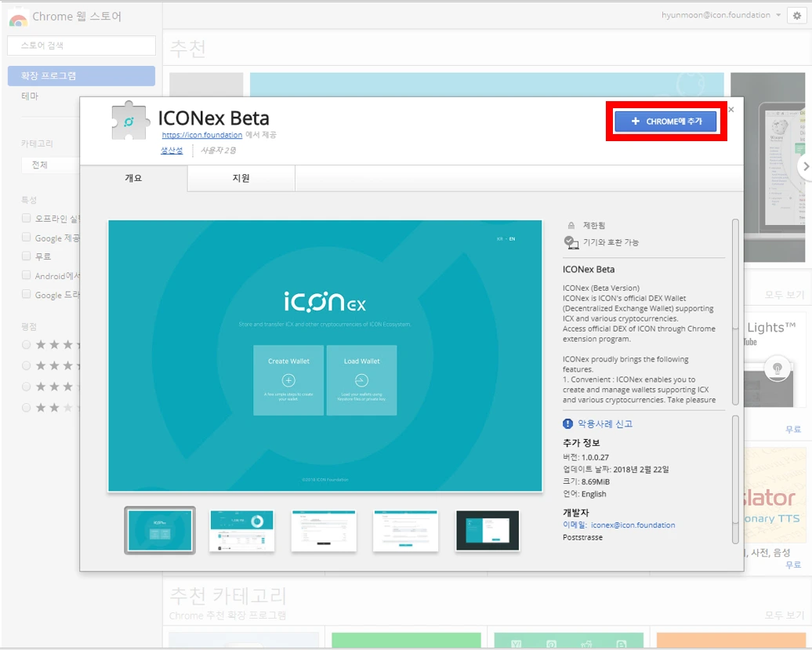
Task: Click 모두 보기 link beside 추천 카테고리
Action: point(785,615)
